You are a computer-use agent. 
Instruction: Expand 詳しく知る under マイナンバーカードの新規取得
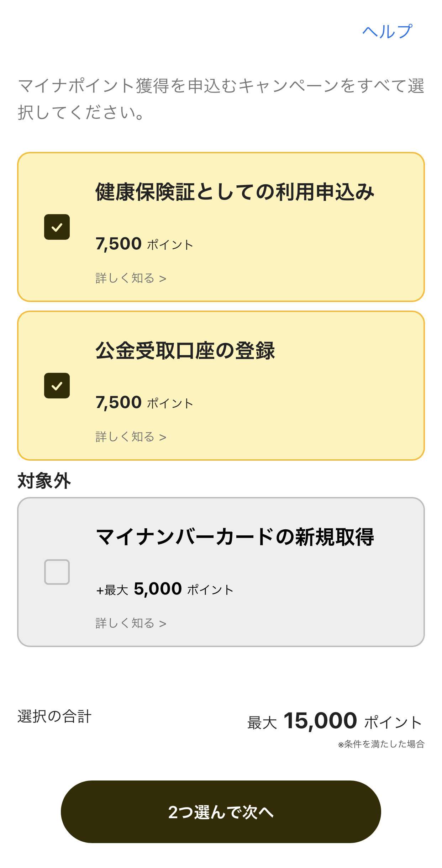(x=131, y=623)
